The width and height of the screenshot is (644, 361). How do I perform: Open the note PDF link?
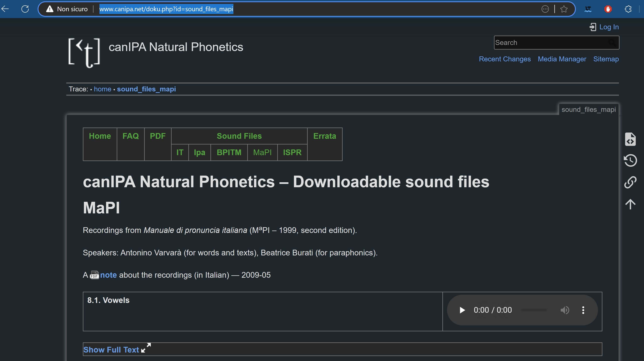click(x=108, y=275)
